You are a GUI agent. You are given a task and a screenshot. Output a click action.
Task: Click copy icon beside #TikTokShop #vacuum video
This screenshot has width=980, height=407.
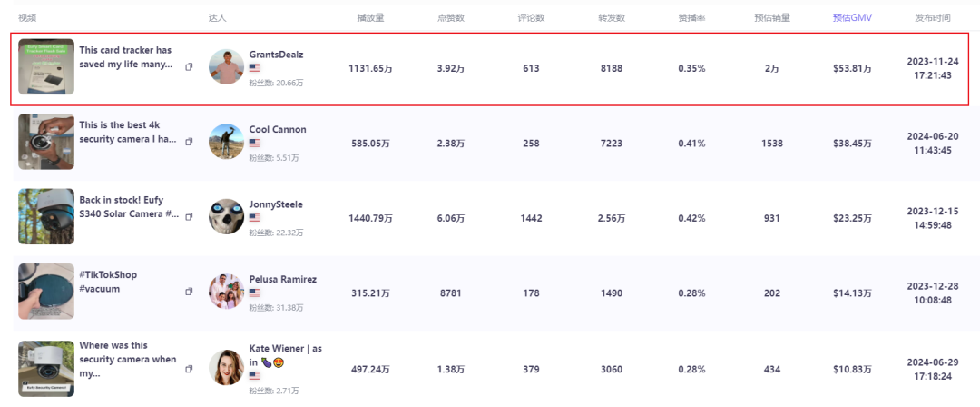coord(190,292)
